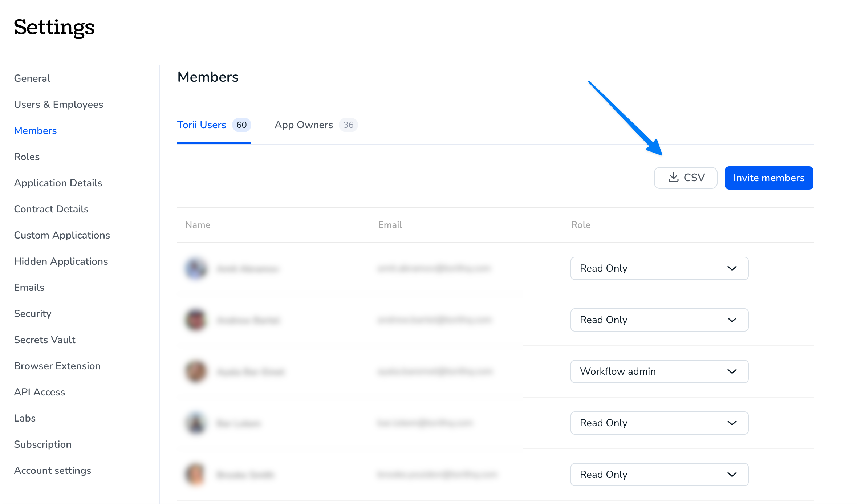Open Account settings in the sidebar
This screenshot has width=857, height=504.
tap(52, 471)
